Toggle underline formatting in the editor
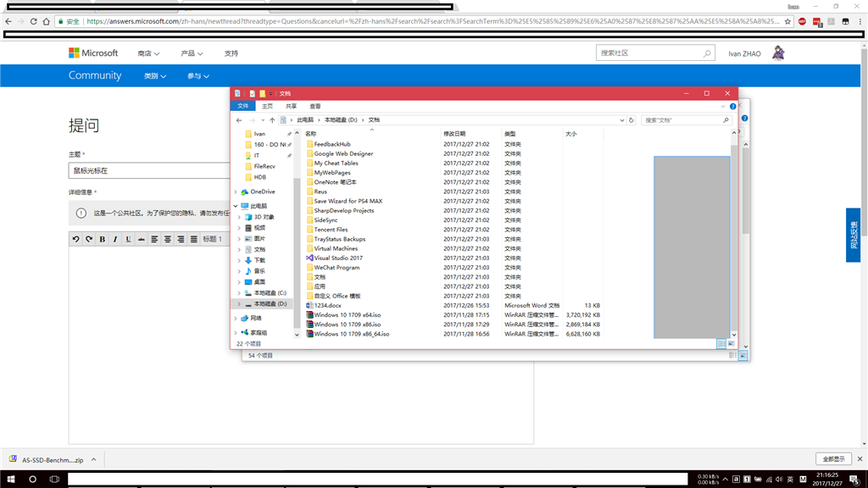 [x=129, y=239]
